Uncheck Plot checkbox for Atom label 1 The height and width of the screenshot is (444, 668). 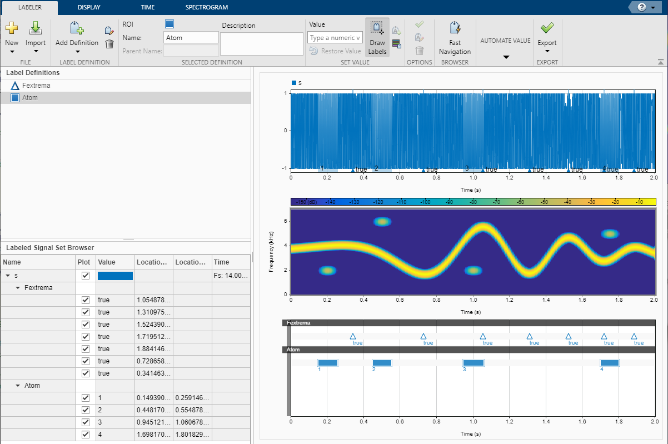[85, 397]
